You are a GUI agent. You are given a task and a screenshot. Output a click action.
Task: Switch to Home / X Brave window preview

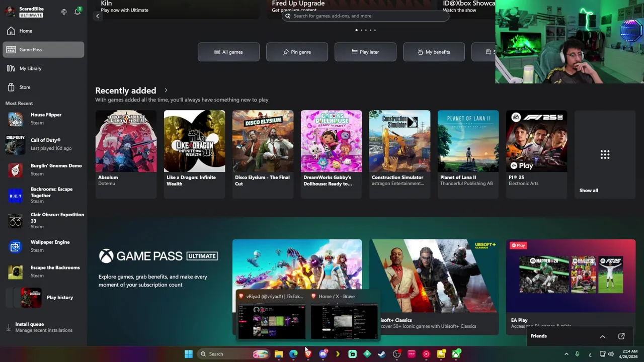(x=344, y=316)
